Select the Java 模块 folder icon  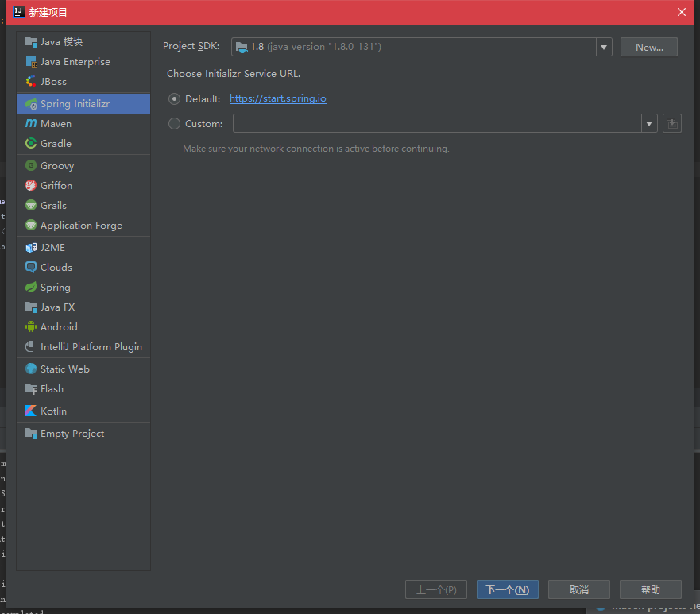tap(31, 42)
